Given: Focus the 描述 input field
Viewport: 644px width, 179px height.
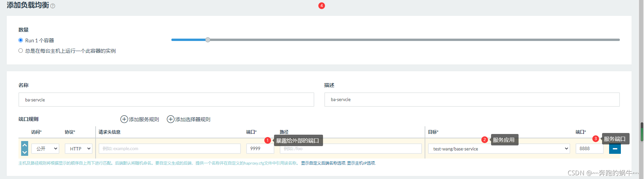Looking at the screenshot, I should pyautogui.click(x=472, y=100).
